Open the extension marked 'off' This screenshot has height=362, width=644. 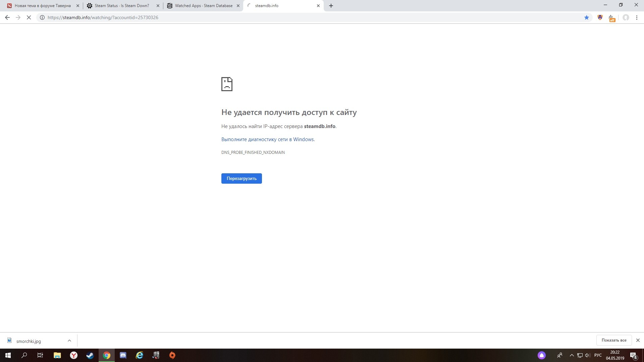pyautogui.click(x=612, y=18)
